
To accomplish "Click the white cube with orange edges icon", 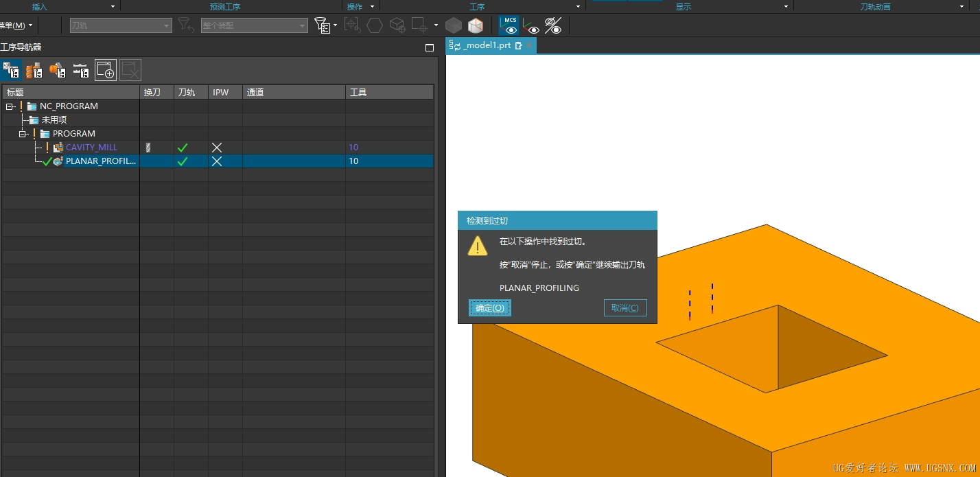I will 475,26.
